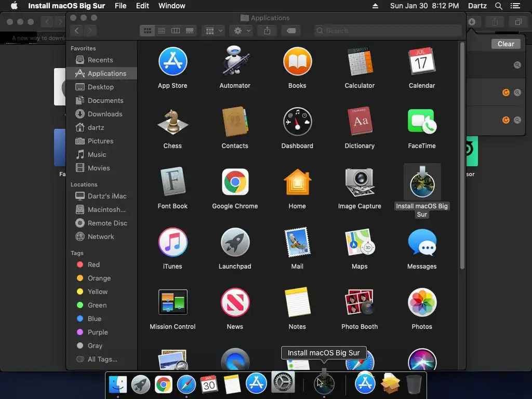The image size is (532, 399).
Task: Click the Finder window vertical scrollbar
Action: coord(462,156)
